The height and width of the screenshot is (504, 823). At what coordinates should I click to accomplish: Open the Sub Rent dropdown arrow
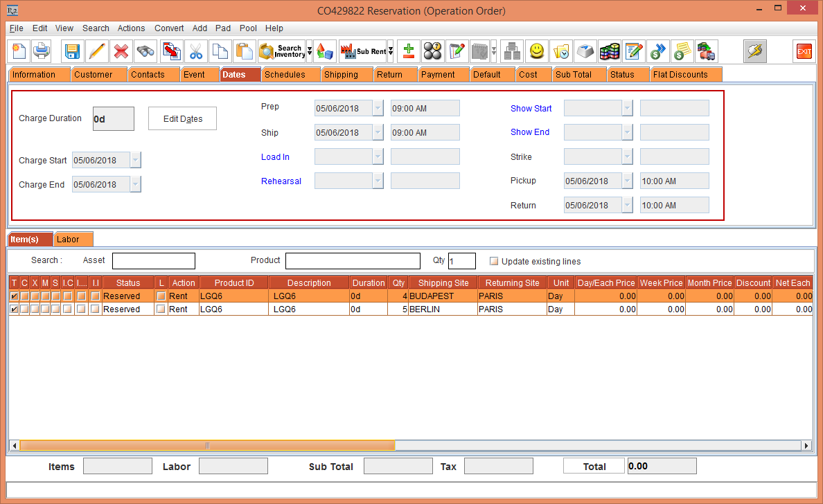click(391, 51)
